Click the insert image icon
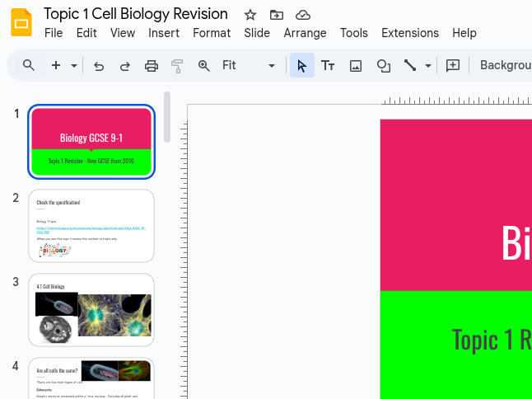This screenshot has height=399, width=532. tap(356, 66)
